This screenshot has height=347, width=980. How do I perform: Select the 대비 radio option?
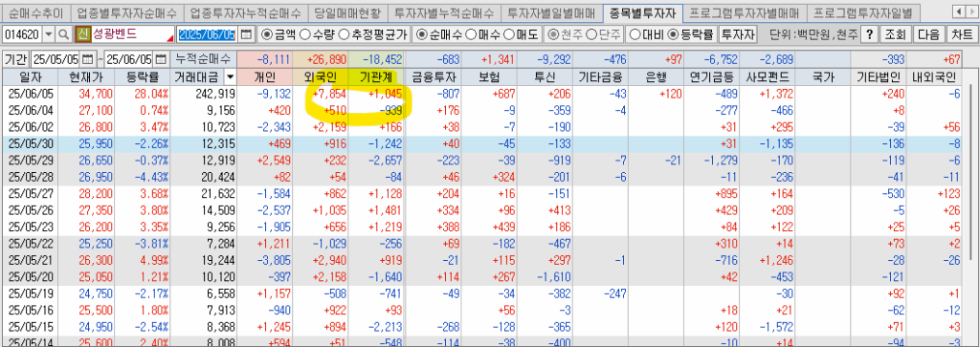click(635, 34)
